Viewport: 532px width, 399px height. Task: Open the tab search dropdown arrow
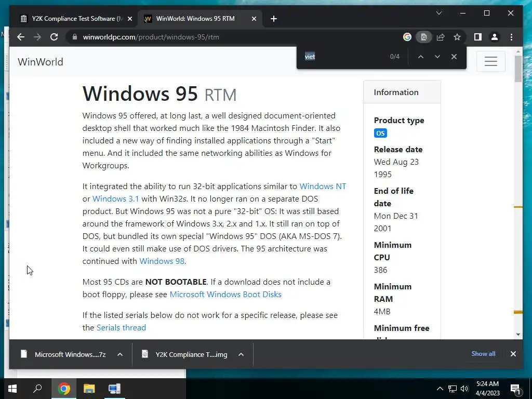(x=438, y=13)
